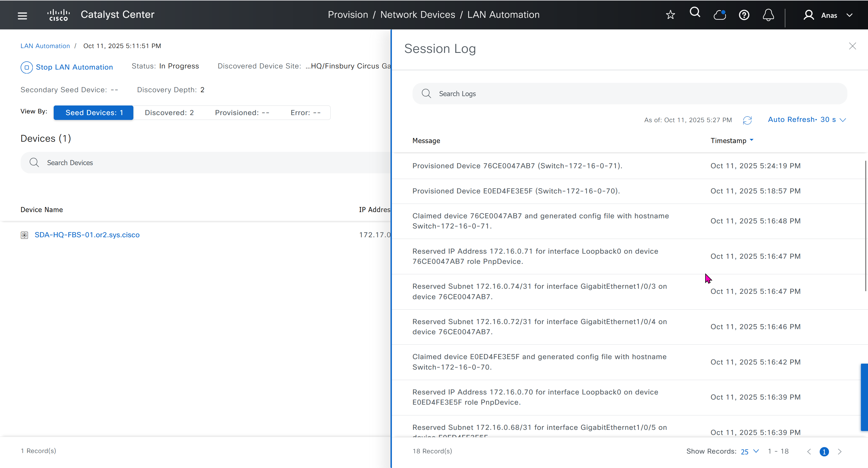The width and height of the screenshot is (868, 468).
Task: Switch to the Error view tab
Action: 305,113
